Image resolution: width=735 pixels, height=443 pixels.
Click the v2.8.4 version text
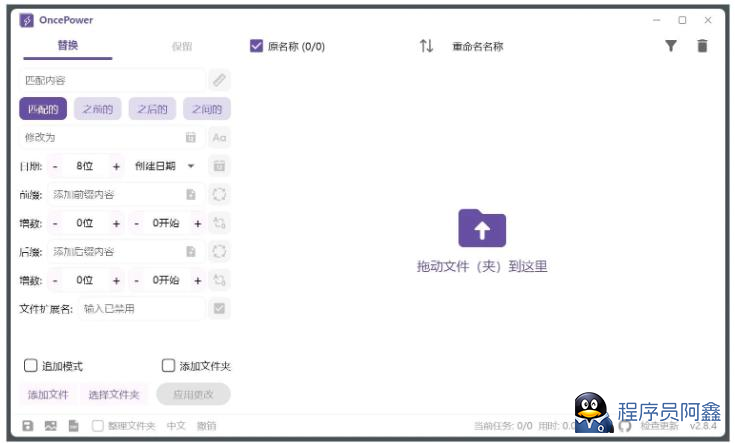tap(703, 426)
